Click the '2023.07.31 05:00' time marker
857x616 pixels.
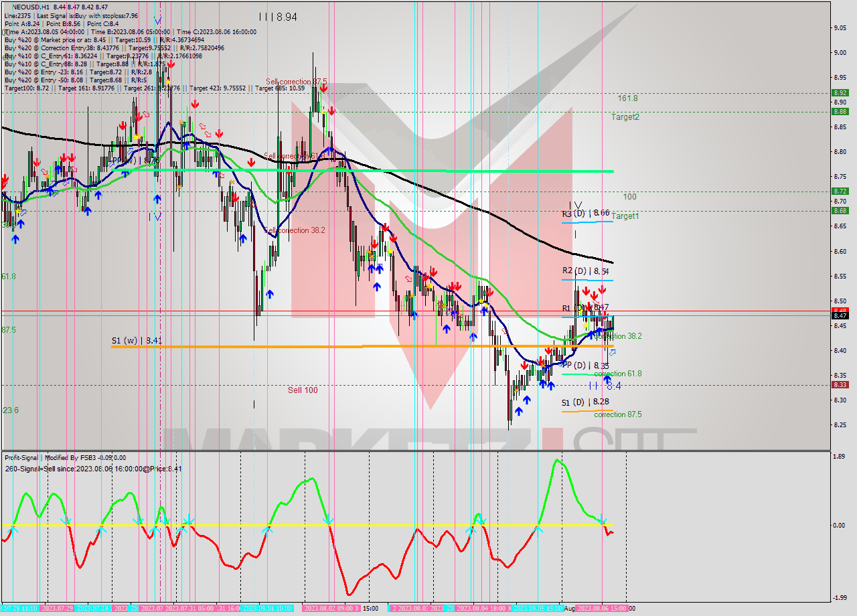(x=189, y=609)
